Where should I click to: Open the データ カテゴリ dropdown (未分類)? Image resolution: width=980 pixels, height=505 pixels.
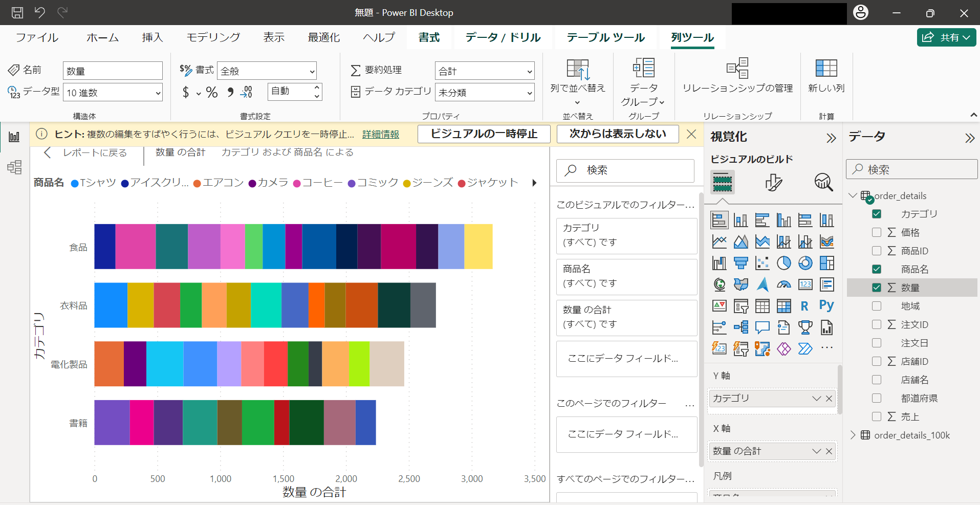pyautogui.click(x=485, y=93)
